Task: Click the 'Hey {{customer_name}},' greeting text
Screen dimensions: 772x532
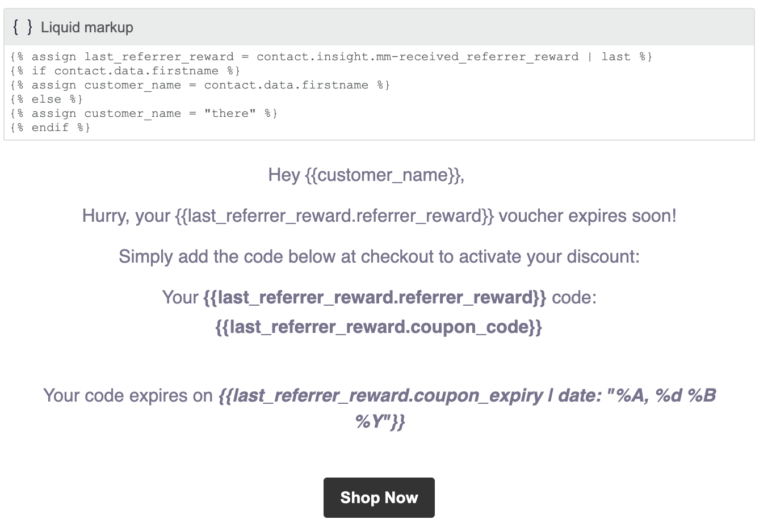Action: (366, 175)
